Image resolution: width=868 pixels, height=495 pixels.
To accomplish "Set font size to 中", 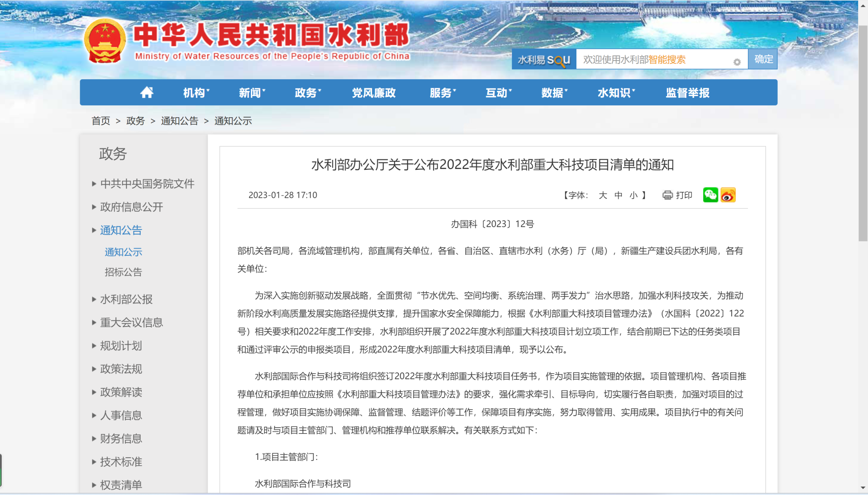I will (618, 195).
